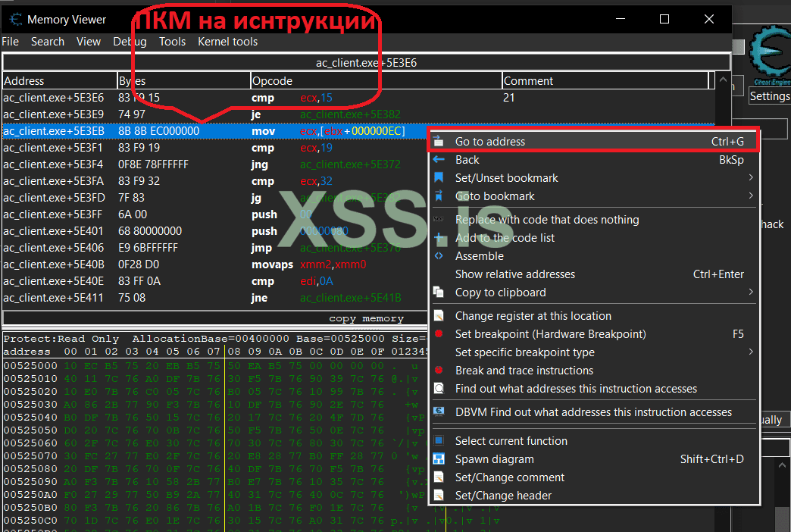Click the Select current function icon
This screenshot has width=791, height=532.
[439, 440]
